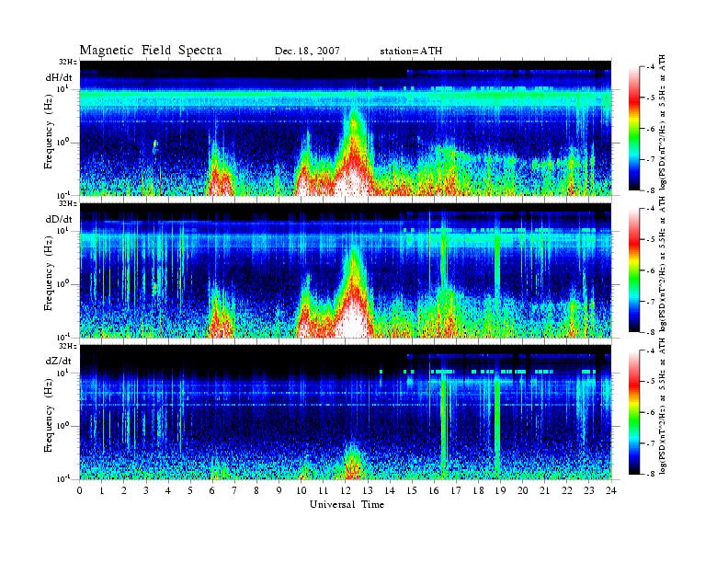The image size is (728, 563).
Task: Click the dZ/dt spectrogram plot area
Action: [x=346, y=412]
